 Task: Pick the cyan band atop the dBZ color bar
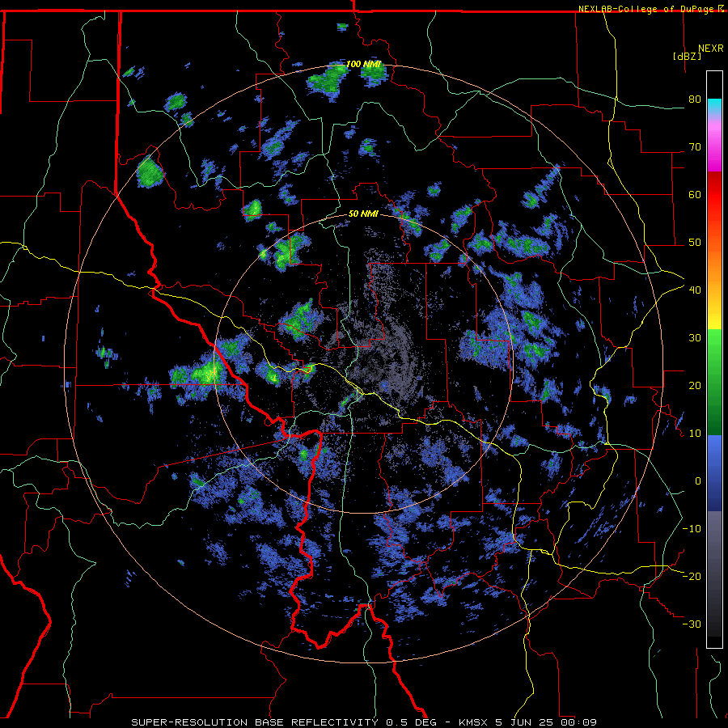(x=714, y=106)
